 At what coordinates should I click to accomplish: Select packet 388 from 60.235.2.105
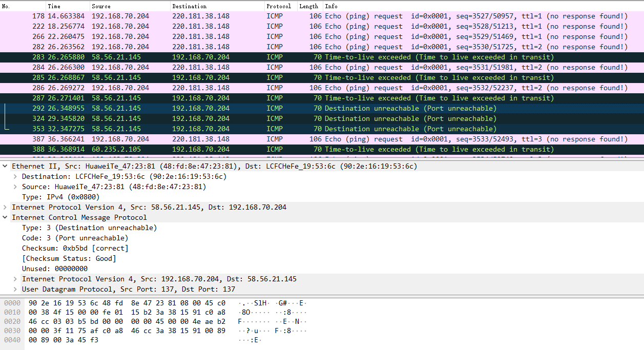205,149
